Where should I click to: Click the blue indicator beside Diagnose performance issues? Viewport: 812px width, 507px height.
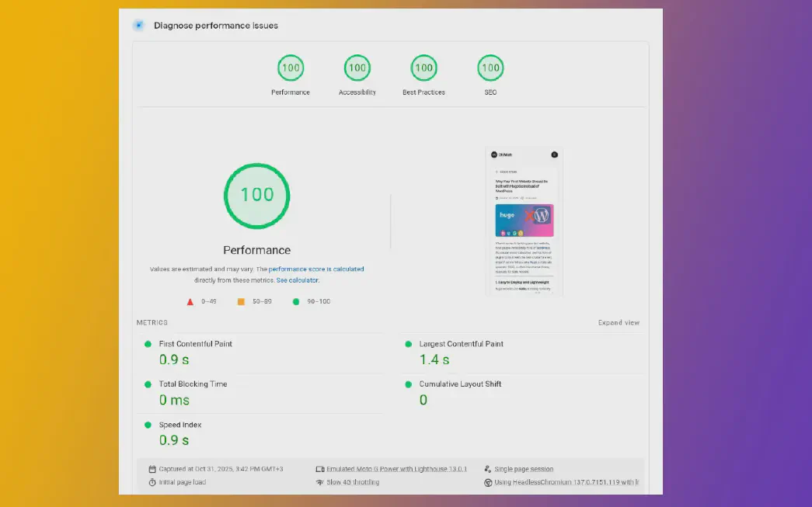click(x=138, y=25)
